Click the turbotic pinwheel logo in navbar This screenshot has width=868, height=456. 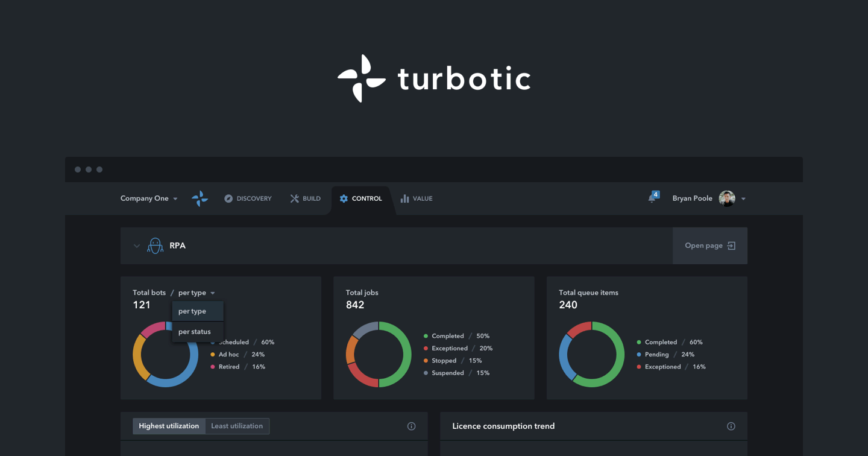[200, 198]
